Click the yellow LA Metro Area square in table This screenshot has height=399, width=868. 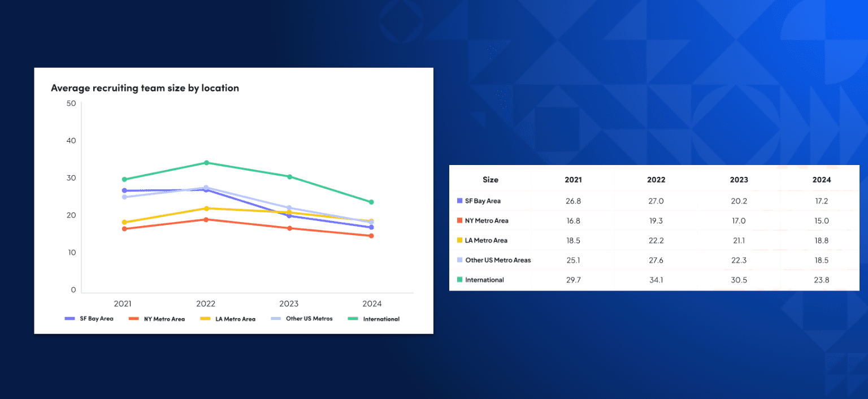click(x=459, y=240)
